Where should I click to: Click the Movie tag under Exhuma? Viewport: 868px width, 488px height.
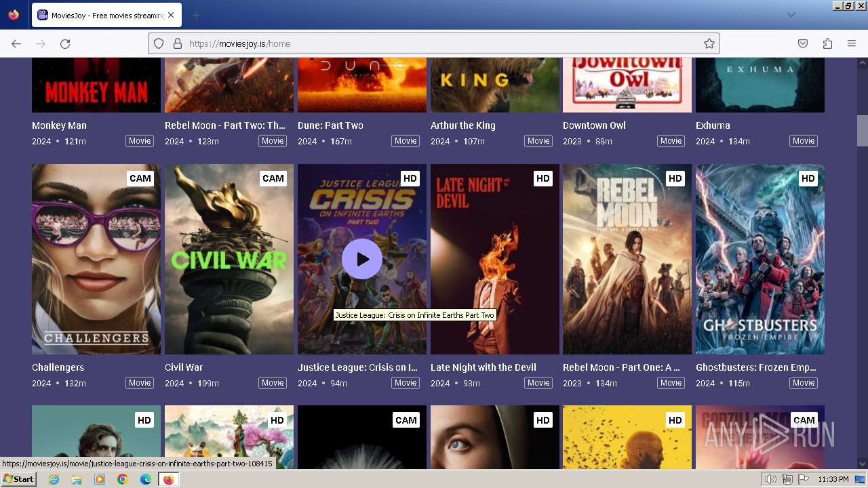pyautogui.click(x=804, y=141)
